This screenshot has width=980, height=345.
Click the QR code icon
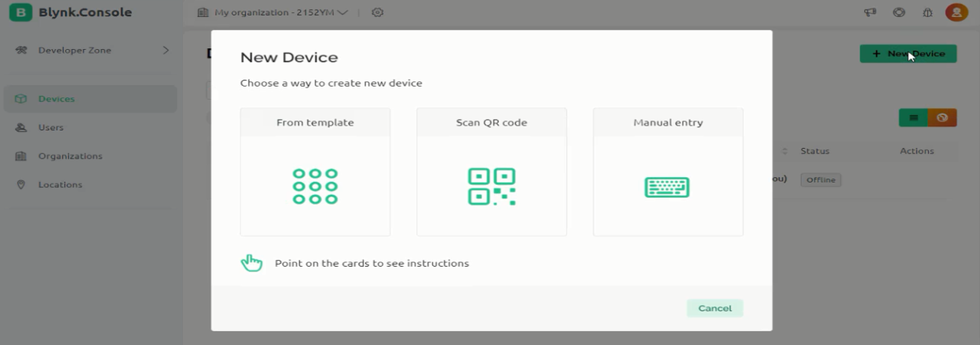(x=492, y=186)
